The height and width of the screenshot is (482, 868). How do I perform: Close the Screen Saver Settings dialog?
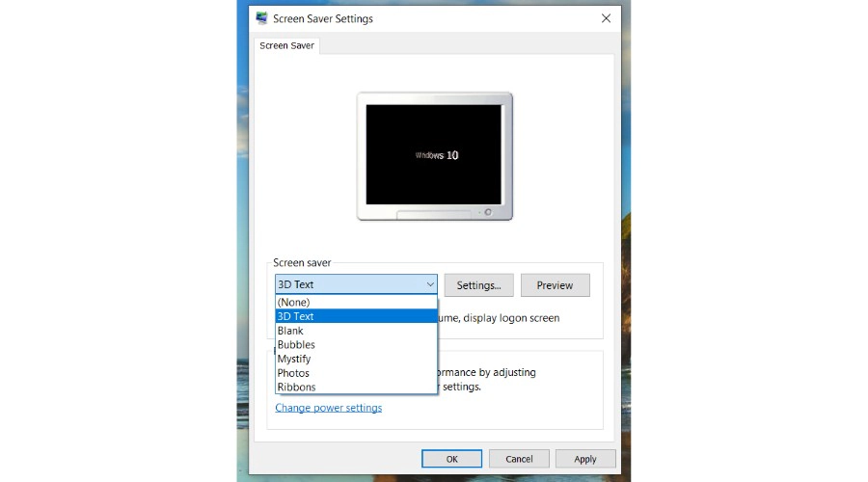tap(607, 18)
